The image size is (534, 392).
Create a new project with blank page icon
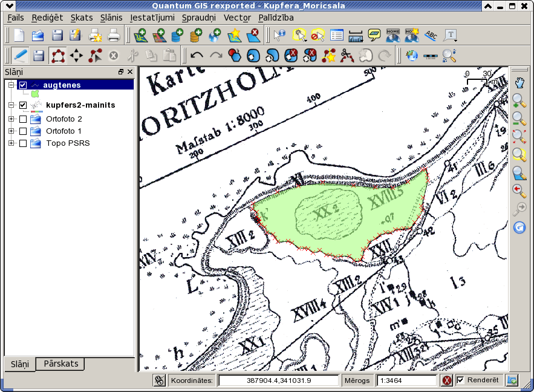point(19,36)
